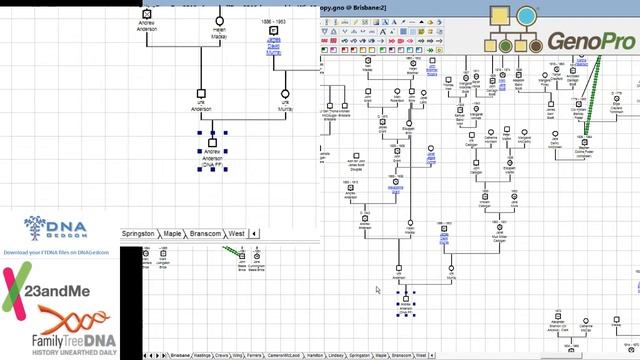
Task: Open the Branscom tab in the magnified inset
Action: [x=205, y=233]
